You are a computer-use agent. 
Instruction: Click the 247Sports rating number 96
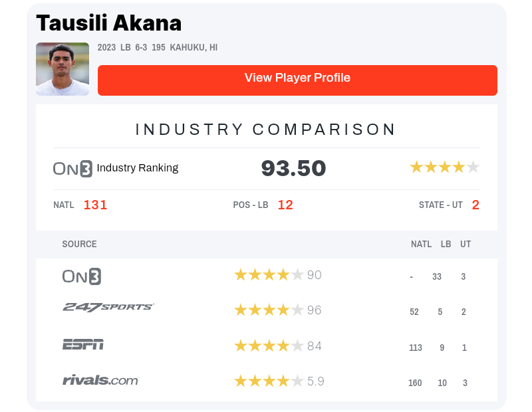(x=315, y=310)
